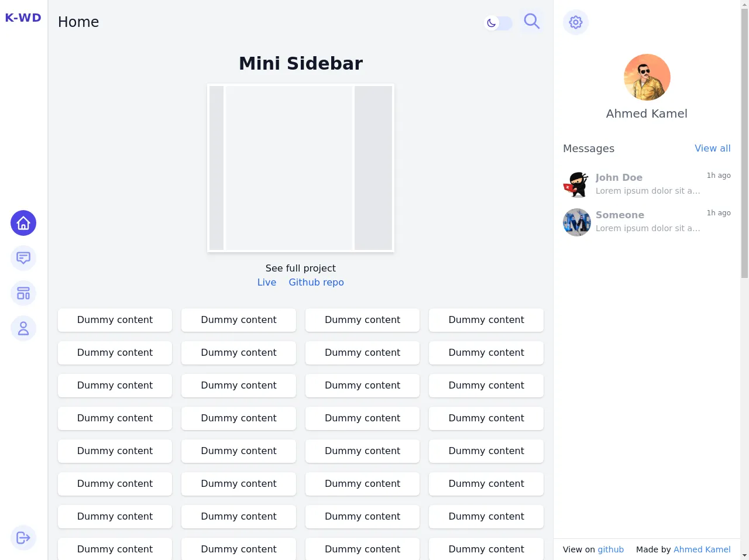The image size is (749, 560).
Task: Click the Mini Sidebar preview thumbnail
Action: point(301,168)
